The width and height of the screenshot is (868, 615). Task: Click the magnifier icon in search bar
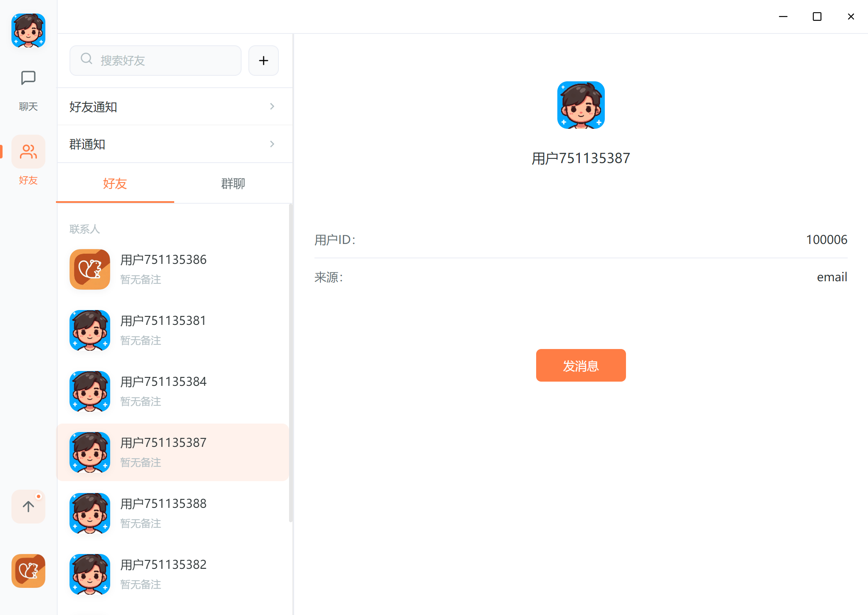[86, 60]
